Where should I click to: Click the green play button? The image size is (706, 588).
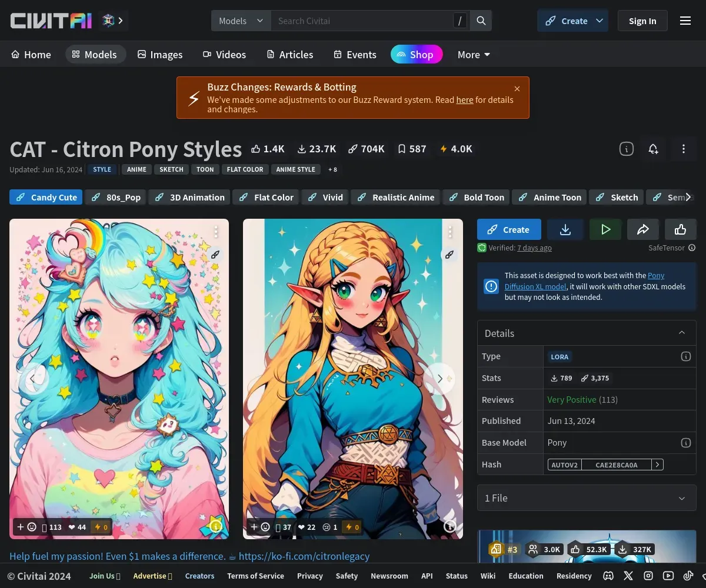605,229
